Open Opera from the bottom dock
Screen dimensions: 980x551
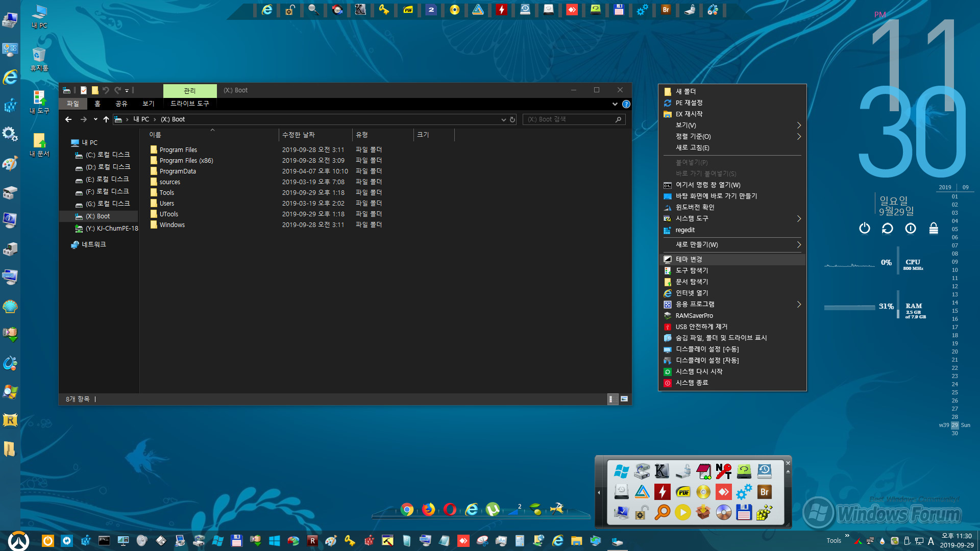[x=450, y=509]
